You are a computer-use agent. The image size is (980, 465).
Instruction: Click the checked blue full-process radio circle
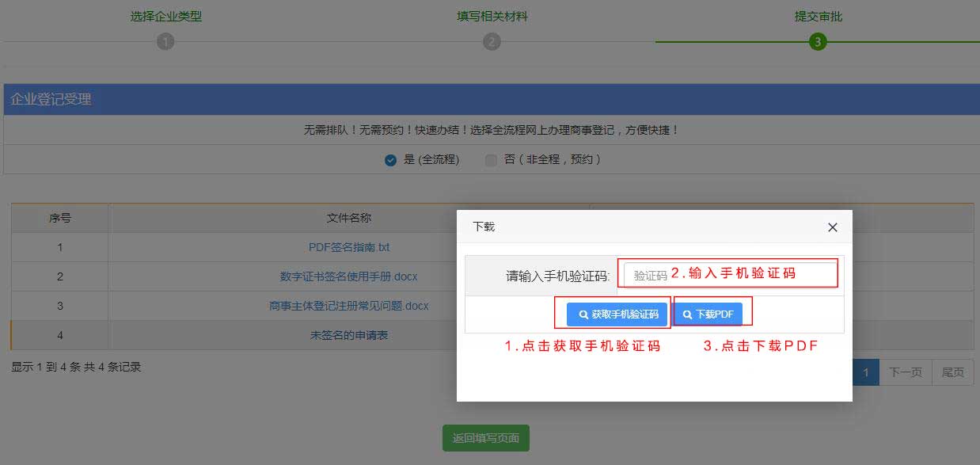(x=389, y=159)
